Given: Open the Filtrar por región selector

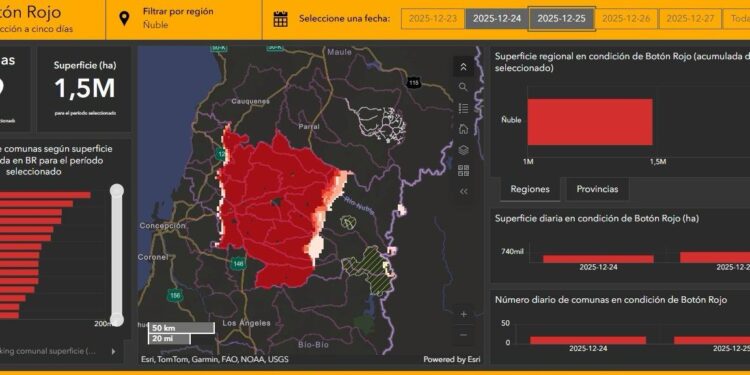Looking at the screenshot, I should (x=183, y=19).
